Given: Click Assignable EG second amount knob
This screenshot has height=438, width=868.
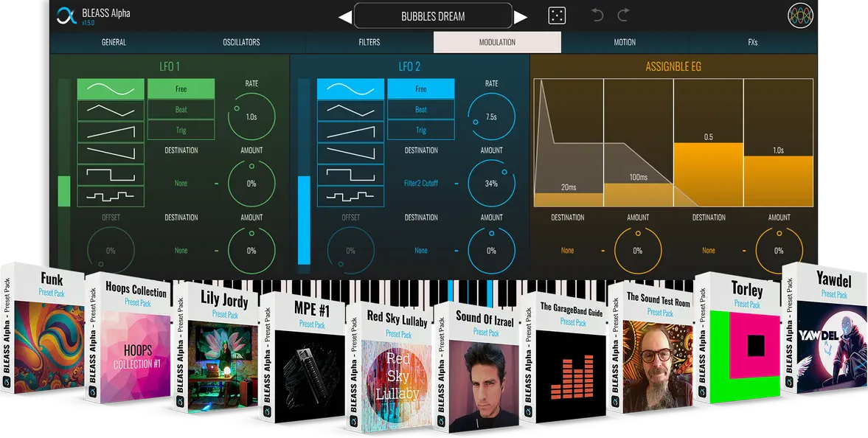Looking at the screenshot, I should pyautogui.click(x=779, y=250).
